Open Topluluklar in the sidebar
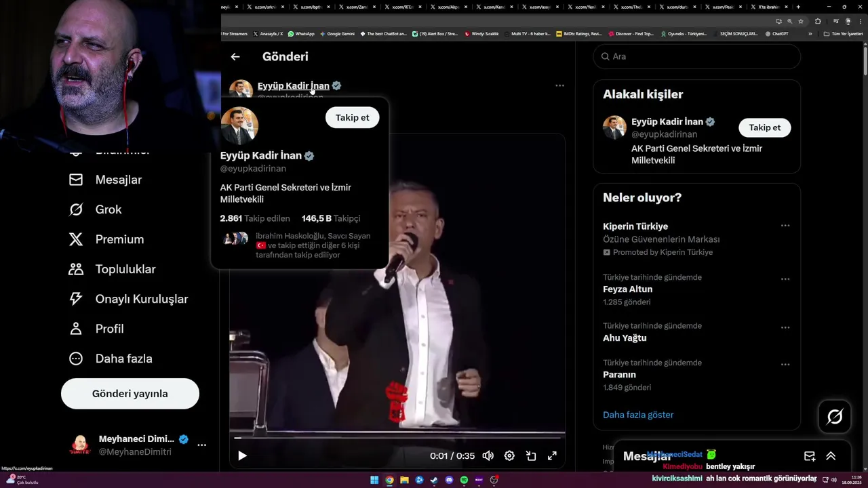Image resolution: width=868 pixels, height=488 pixels. tap(112, 269)
